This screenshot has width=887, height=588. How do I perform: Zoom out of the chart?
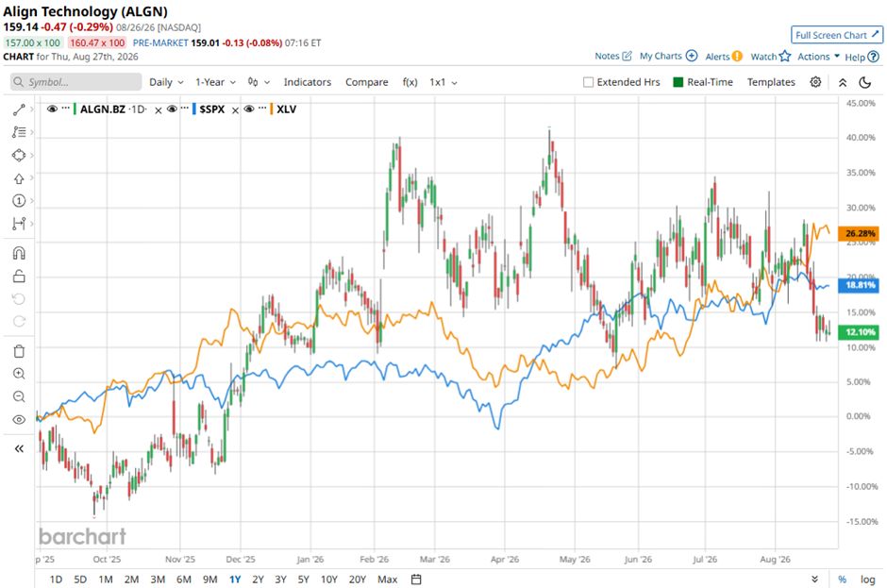coord(19,396)
